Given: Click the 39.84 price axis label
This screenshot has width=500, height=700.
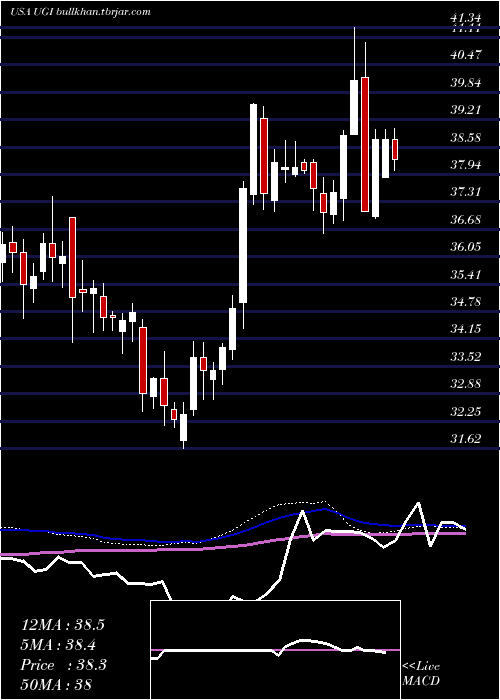Looking at the screenshot, I should (x=466, y=83).
